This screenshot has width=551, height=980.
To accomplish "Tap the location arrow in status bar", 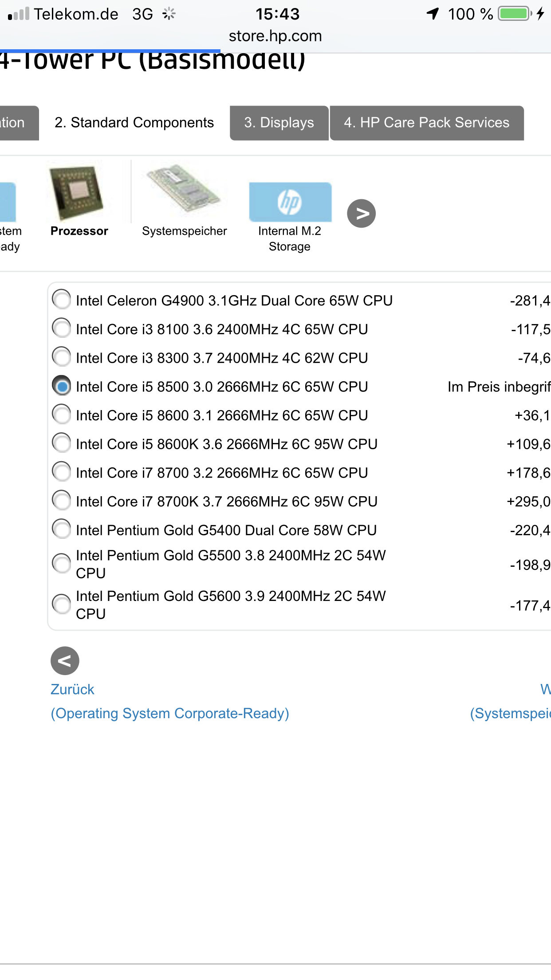I will pyautogui.click(x=433, y=14).
